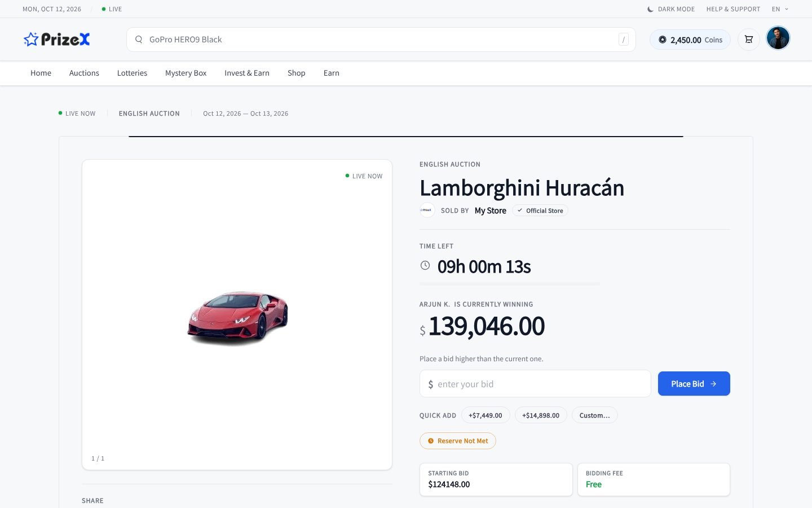Click the 139,046.00 current bid amount

point(487,326)
